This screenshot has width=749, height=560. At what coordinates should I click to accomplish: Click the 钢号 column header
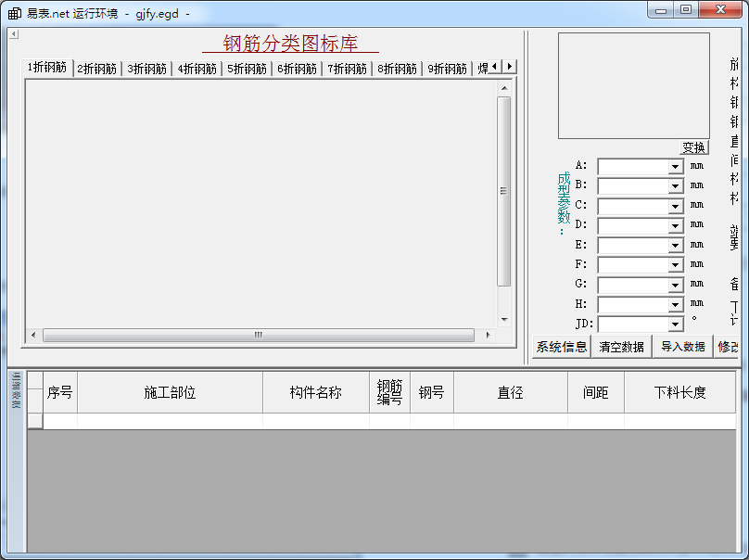click(432, 392)
